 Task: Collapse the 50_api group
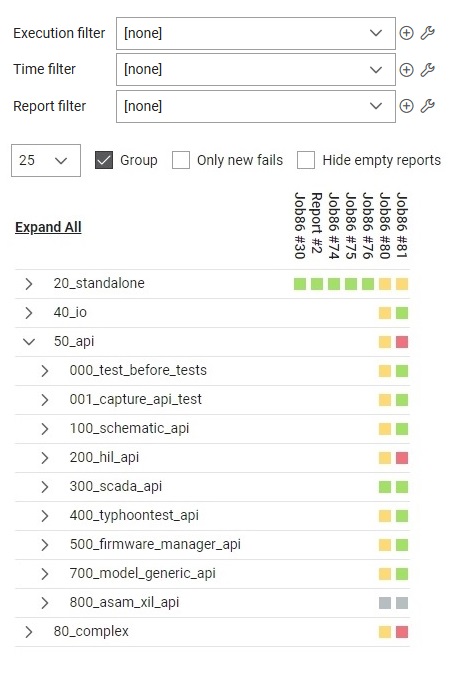29,342
